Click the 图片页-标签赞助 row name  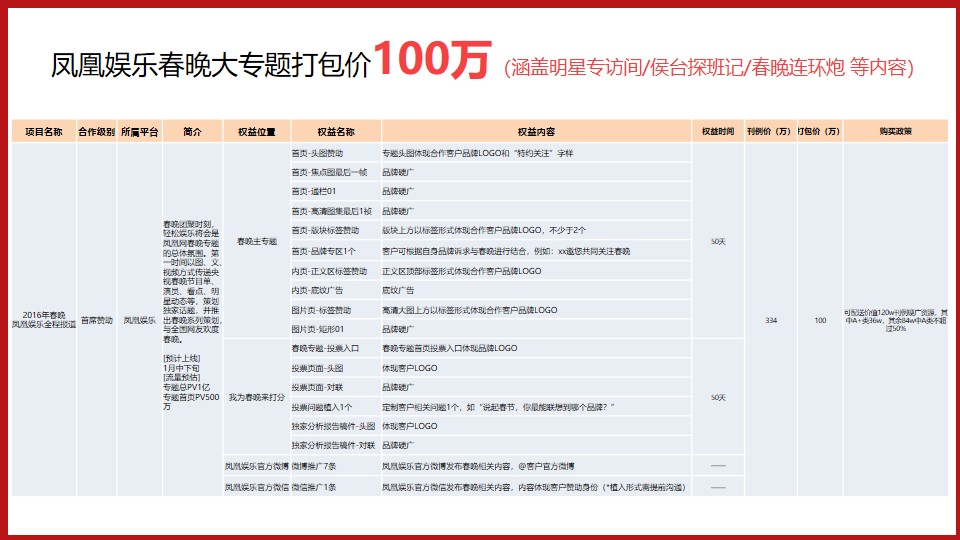click(321, 310)
